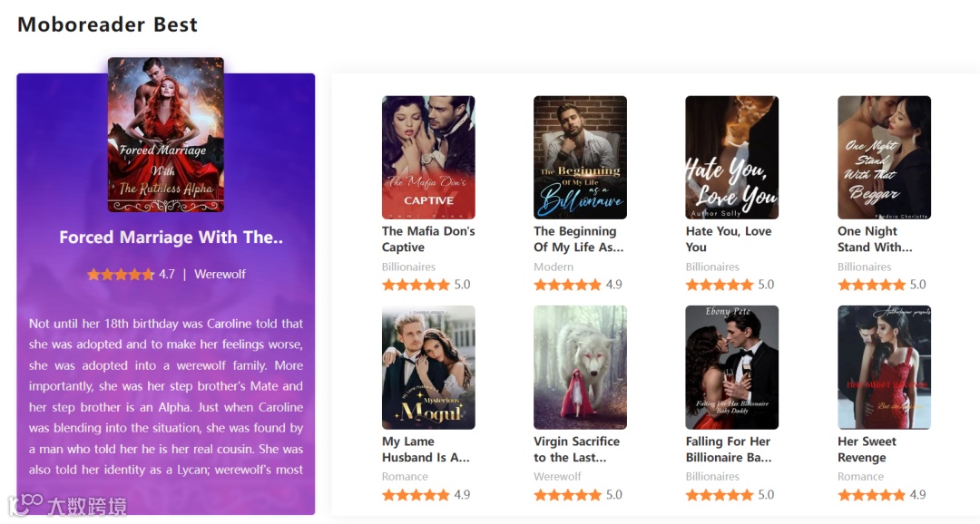This screenshot has height=524, width=980.
Task: Open the white wolf Virgin Sacrifice cover
Action: pos(580,366)
